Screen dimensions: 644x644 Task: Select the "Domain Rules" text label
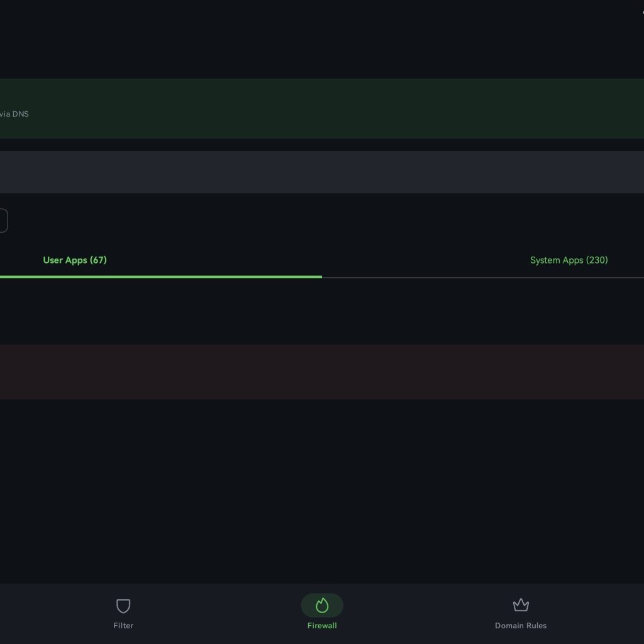click(x=521, y=626)
